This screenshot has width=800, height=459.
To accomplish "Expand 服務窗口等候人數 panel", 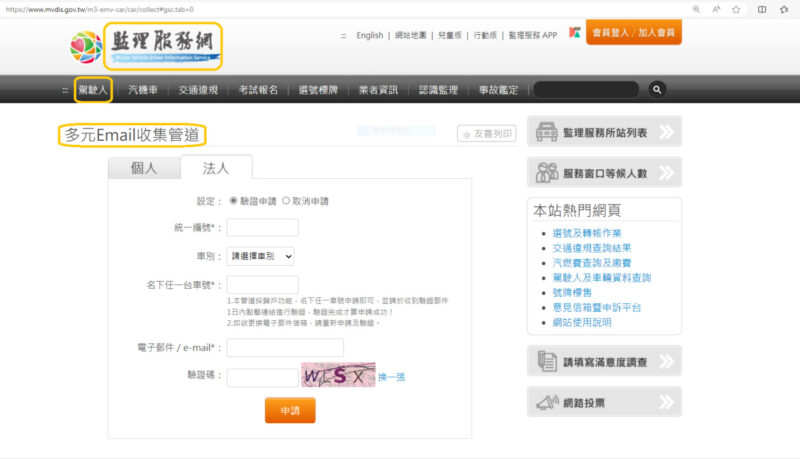I will point(604,172).
